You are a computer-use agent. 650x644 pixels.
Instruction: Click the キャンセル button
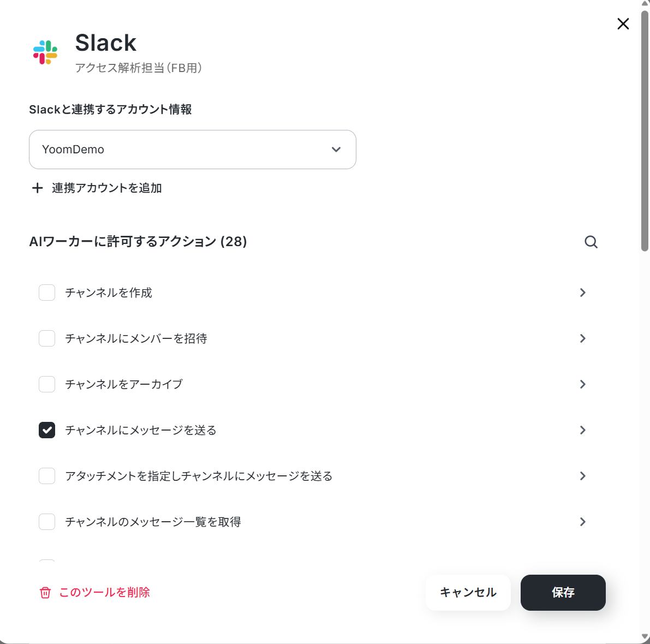click(468, 593)
